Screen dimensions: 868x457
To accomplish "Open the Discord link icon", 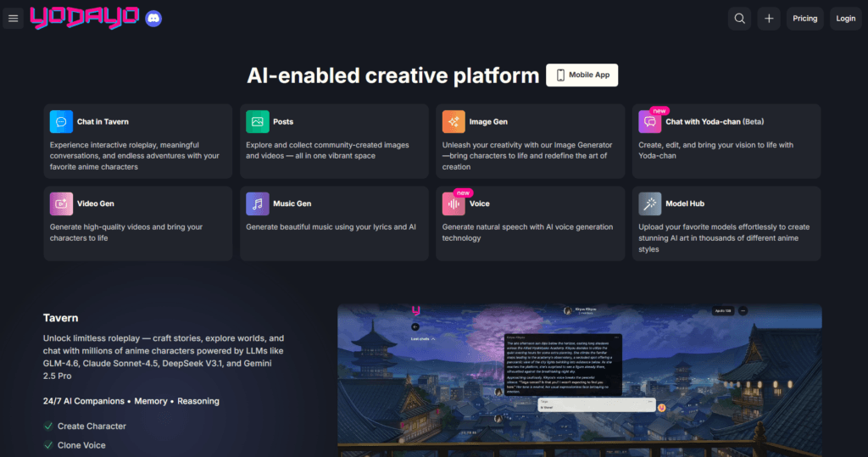I will (153, 19).
